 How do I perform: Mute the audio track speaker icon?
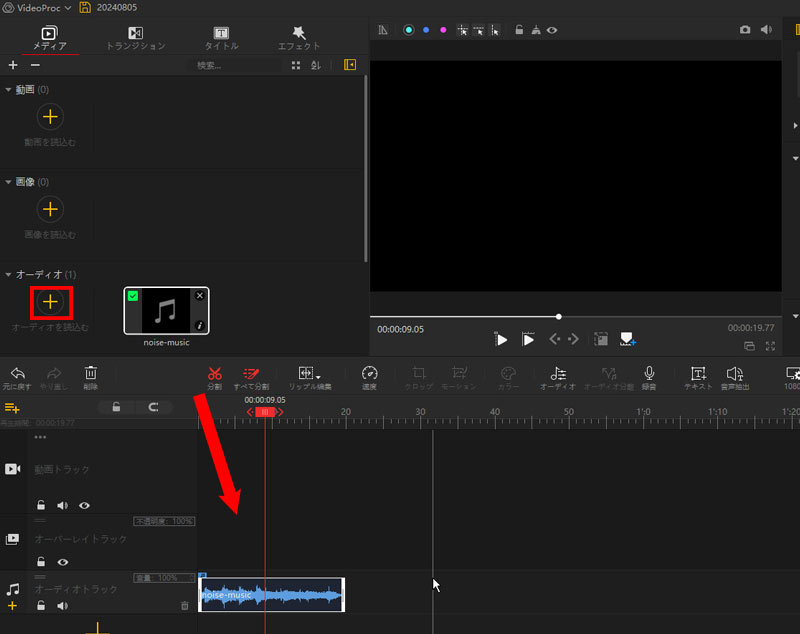(62, 605)
